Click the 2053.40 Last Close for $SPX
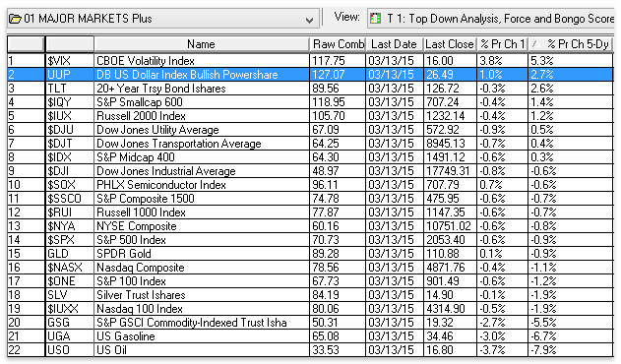621x364 pixels. [445, 240]
